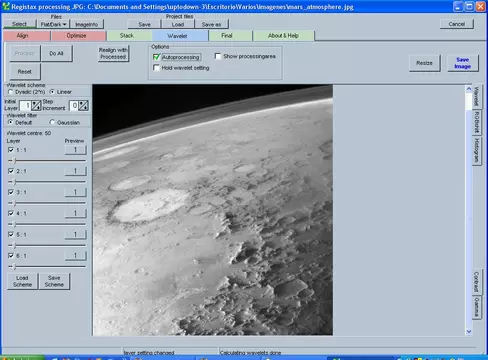
Task: Click the Select files button
Action: pyautogui.click(x=19, y=24)
